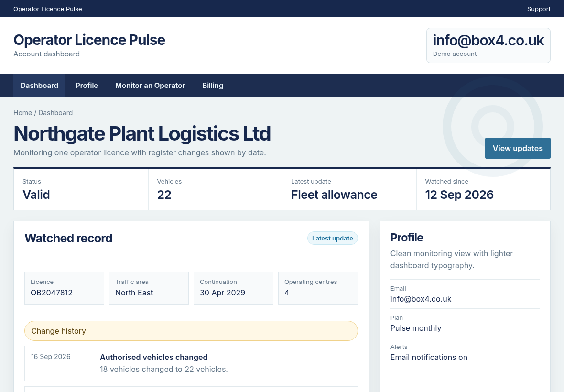
Task: Click the Operator Licence Pulse main heading
Action: (x=89, y=40)
